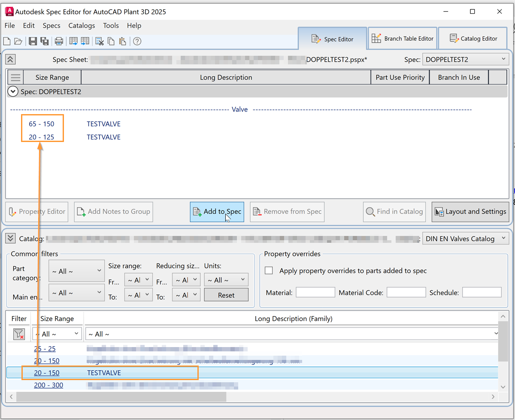Click the Cut scissors toolbar icon
The image size is (515, 420).
coord(100,41)
